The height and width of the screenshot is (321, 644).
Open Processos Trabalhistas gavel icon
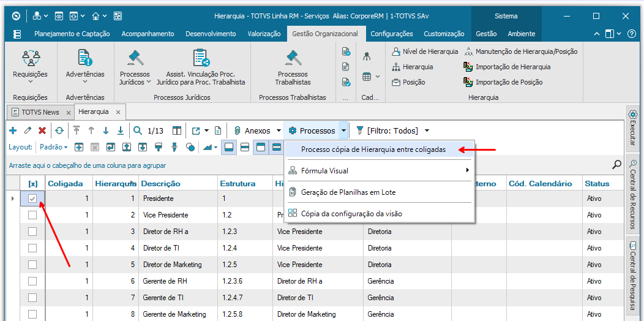point(293,58)
